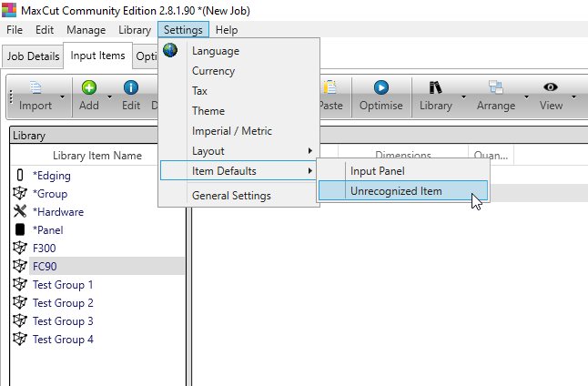Expand the Item Defaults submenu arrow
The height and width of the screenshot is (386, 588).
pos(310,170)
